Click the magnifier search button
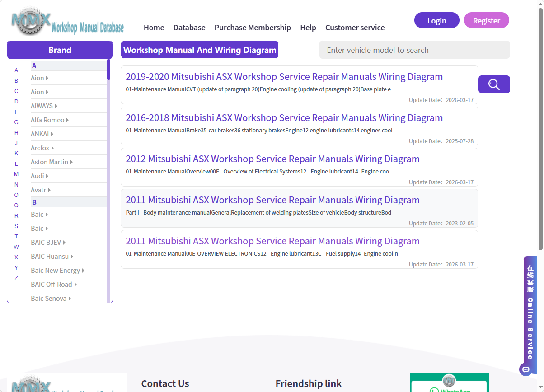Image resolution: width=544 pixels, height=392 pixels. click(494, 84)
